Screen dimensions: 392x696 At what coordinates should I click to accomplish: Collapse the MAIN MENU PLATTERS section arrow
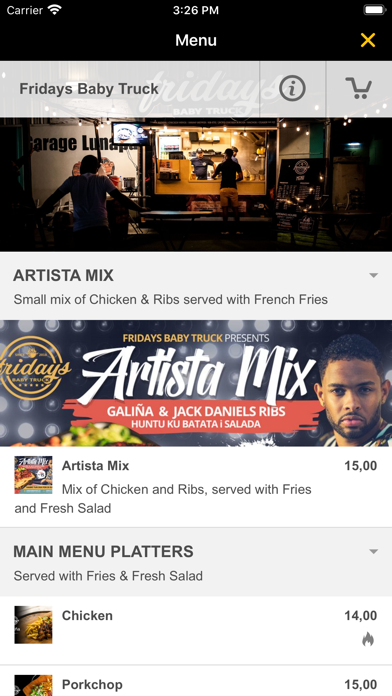pyautogui.click(x=374, y=552)
